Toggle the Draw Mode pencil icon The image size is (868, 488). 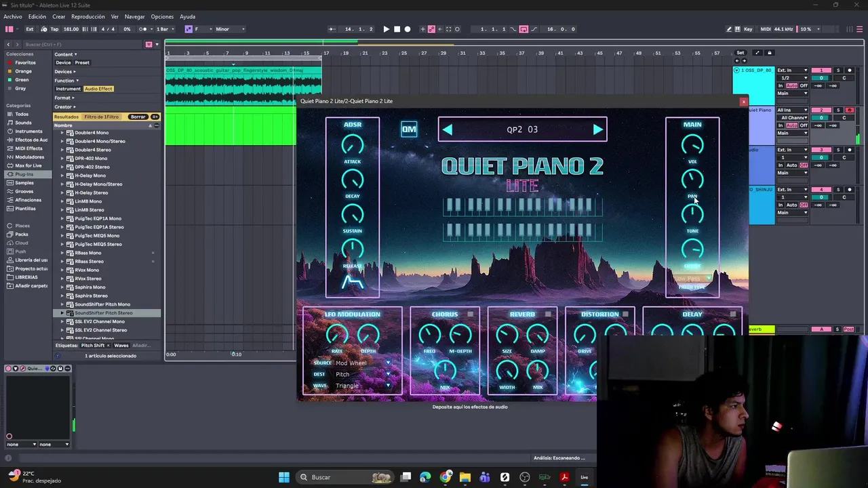tap(729, 29)
